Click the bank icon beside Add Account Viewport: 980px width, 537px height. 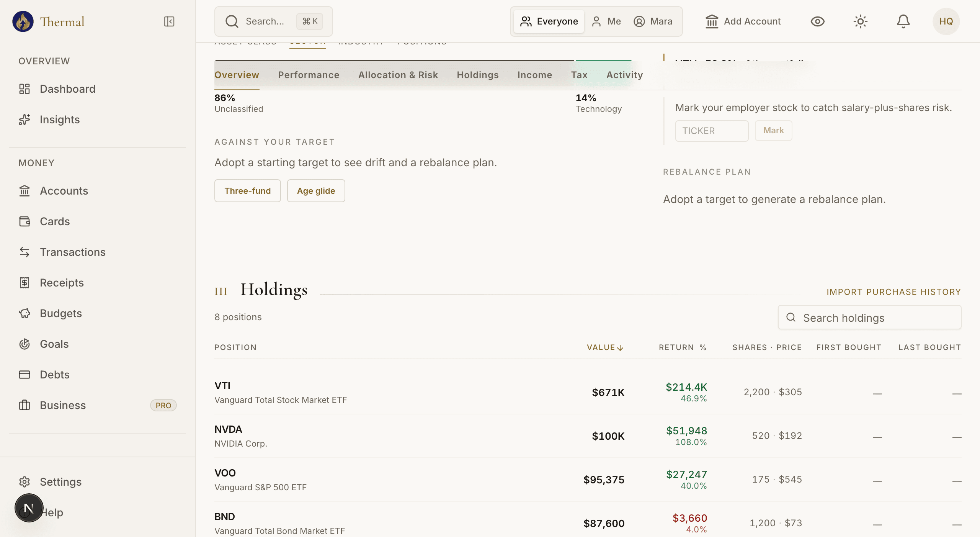pyautogui.click(x=712, y=21)
